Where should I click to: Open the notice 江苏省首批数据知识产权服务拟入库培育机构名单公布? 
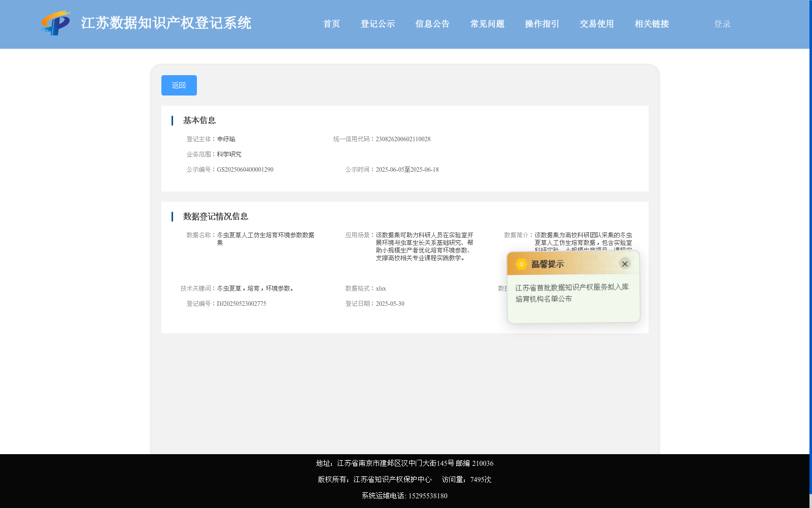[x=572, y=293]
